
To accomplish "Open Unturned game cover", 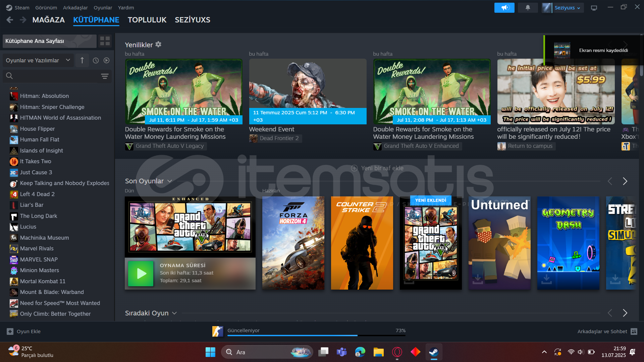I will coord(499,243).
